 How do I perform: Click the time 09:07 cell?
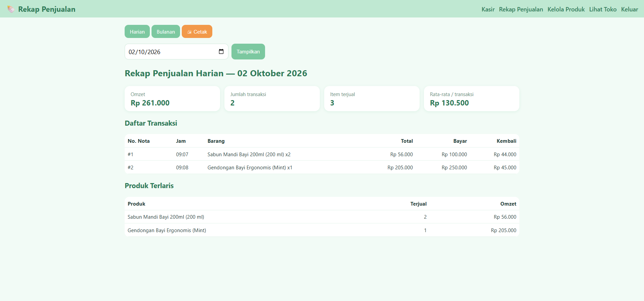[182, 155]
